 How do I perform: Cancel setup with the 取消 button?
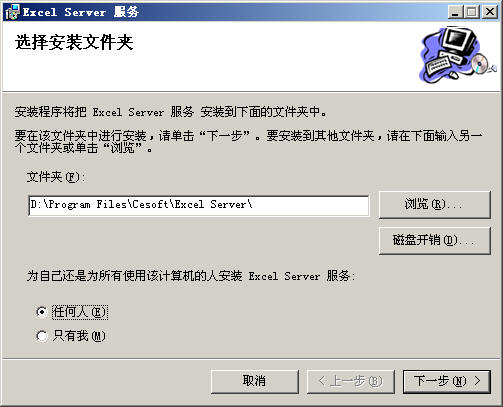[x=255, y=381]
